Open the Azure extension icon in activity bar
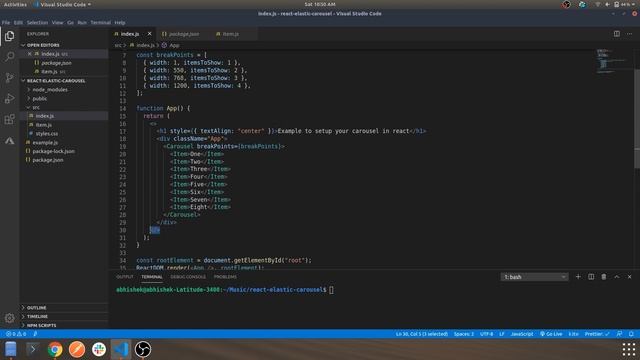Screen dimensions: 640x360 9,141
